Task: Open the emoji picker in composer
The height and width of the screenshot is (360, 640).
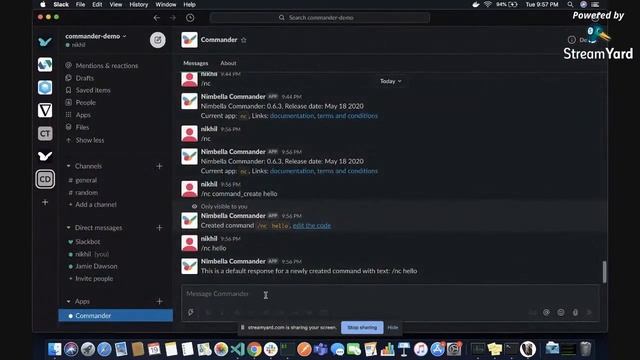Action: [x=561, y=312]
